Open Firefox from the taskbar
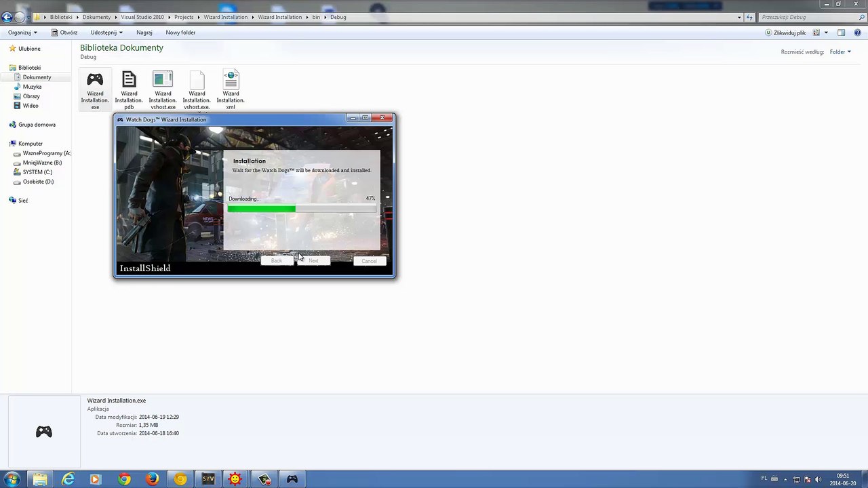Viewport: 868px width, 488px height. [153, 479]
